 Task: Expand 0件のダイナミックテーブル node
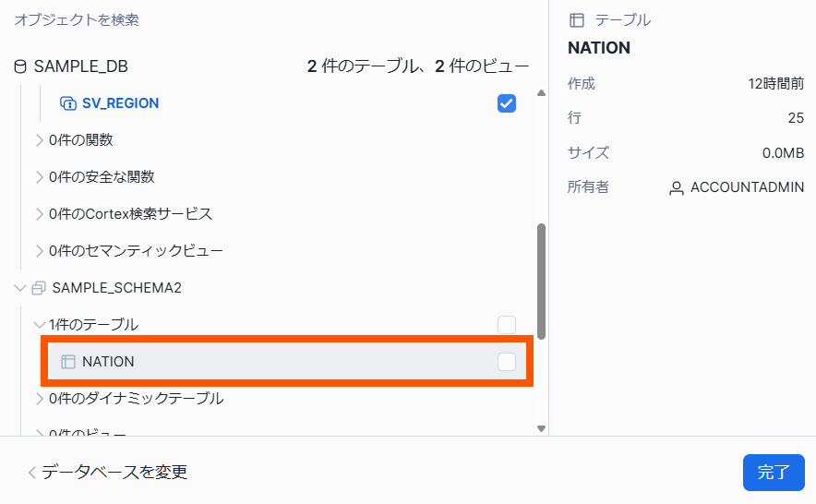39,399
